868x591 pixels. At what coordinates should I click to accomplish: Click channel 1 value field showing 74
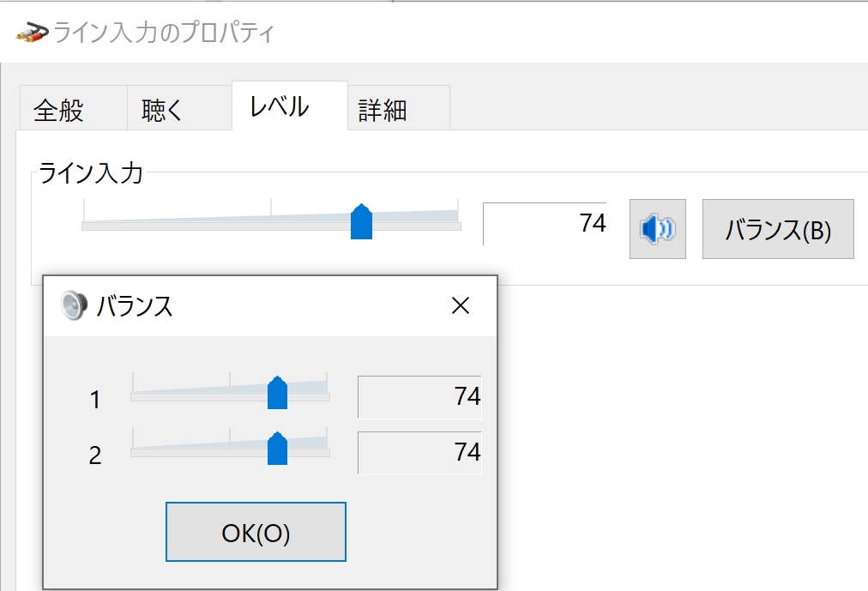pyautogui.click(x=419, y=397)
